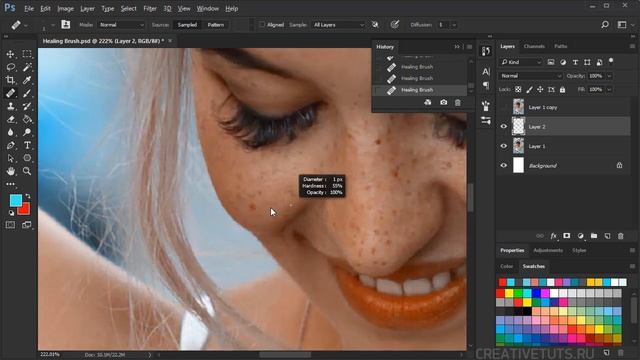The height and width of the screenshot is (360, 640).
Task: Open the Diffusion value dropdown
Action: click(454, 25)
